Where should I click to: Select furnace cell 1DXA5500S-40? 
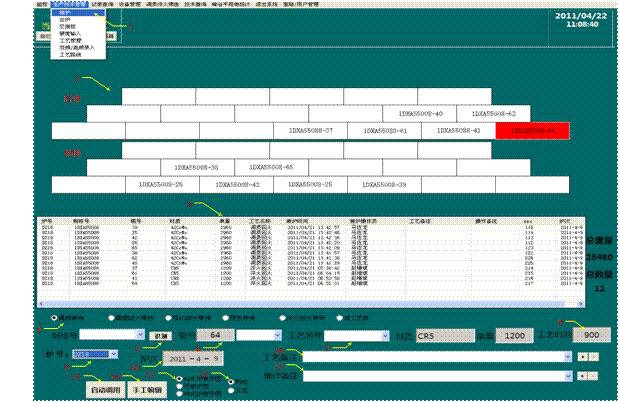pos(420,115)
